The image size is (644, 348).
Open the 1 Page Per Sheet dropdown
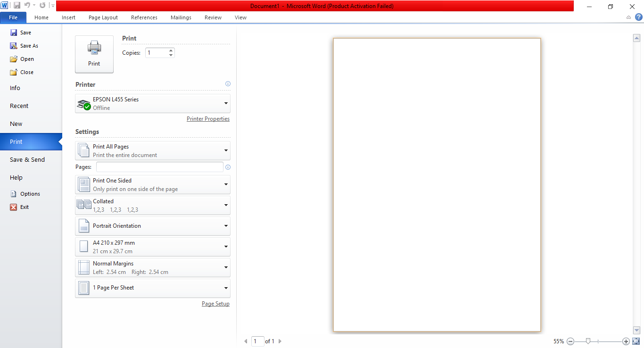[x=153, y=288]
